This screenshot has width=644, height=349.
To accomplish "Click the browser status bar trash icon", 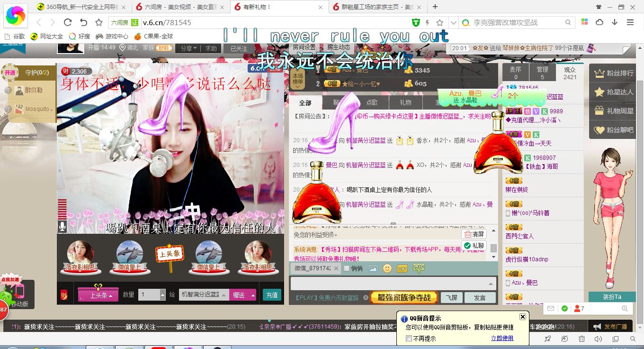I will click(582, 339).
